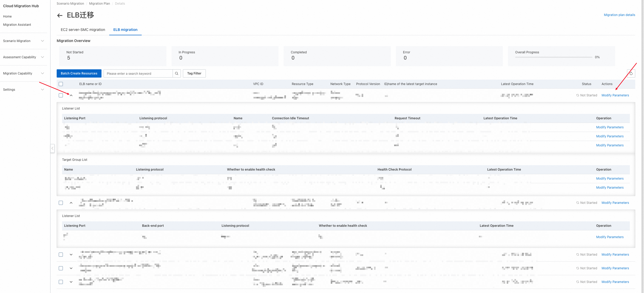Collapse the sidebar with the handle arrow

pos(52,148)
